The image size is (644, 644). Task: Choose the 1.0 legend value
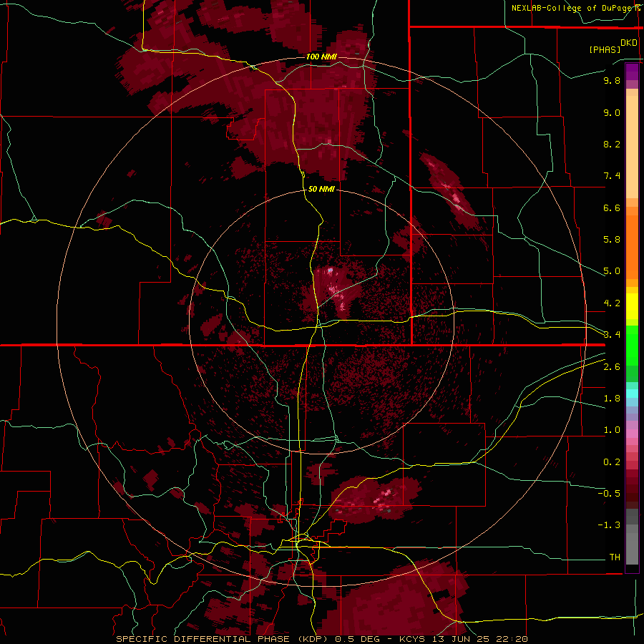point(612,430)
